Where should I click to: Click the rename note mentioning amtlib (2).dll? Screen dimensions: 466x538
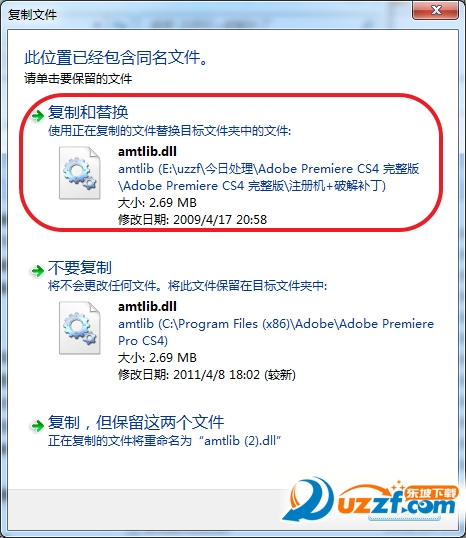tap(164, 441)
